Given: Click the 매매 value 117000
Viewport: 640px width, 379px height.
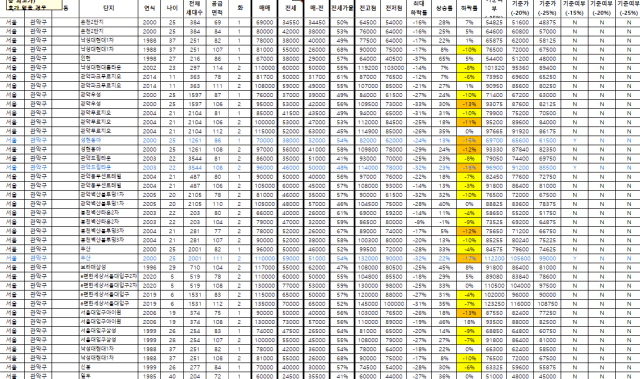Looking at the screenshot, I should point(264,267).
